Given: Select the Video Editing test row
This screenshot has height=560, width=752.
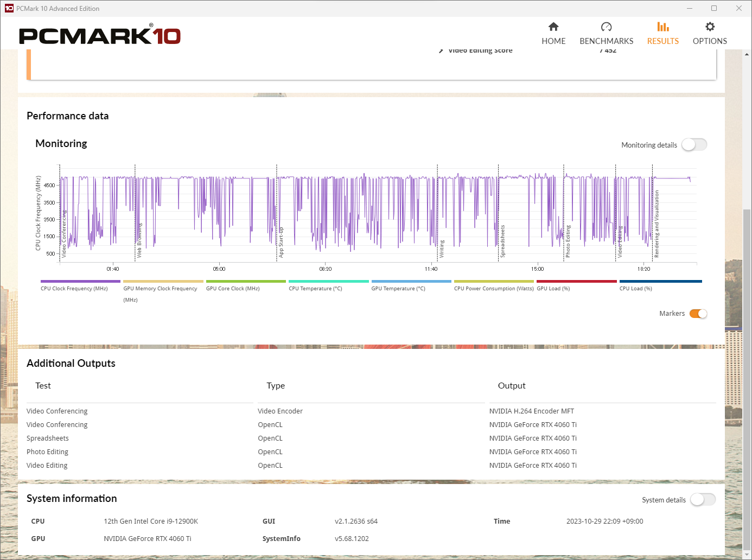Looking at the screenshot, I should pyautogui.click(x=47, y=466).
